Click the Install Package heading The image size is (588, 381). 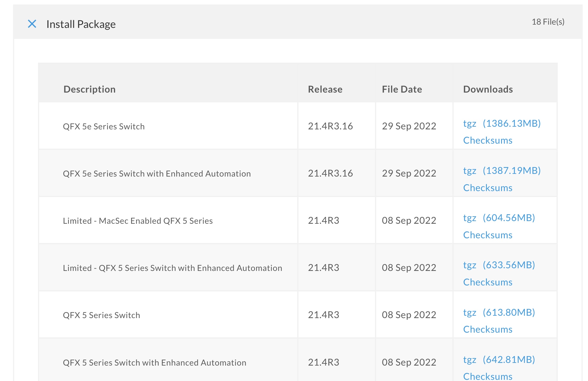81,24
